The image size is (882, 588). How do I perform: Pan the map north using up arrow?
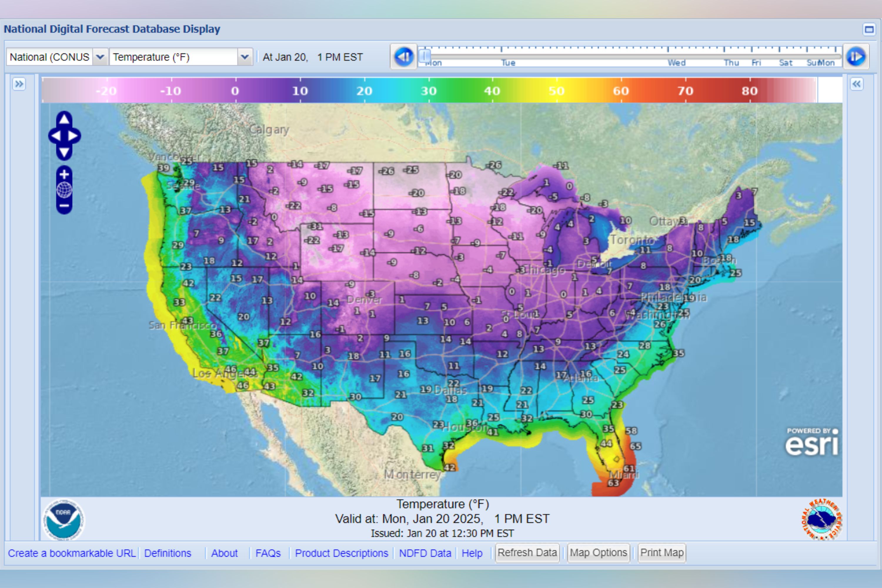point(64,119)
